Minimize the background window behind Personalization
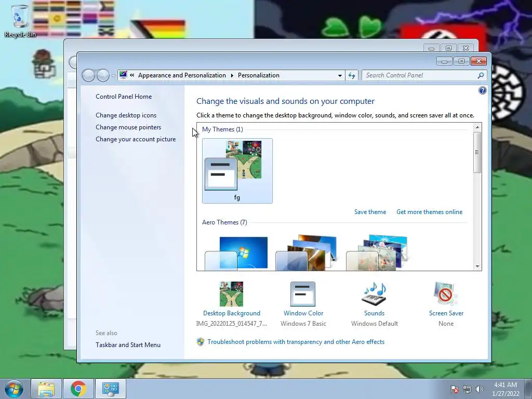This screenshot has width=532, height=399. click(x=431, y=48)
